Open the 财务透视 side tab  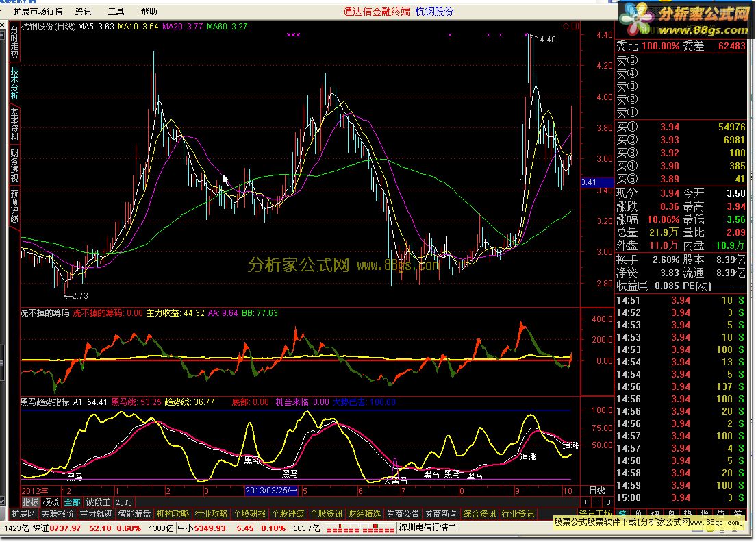(x=14, y=166)
